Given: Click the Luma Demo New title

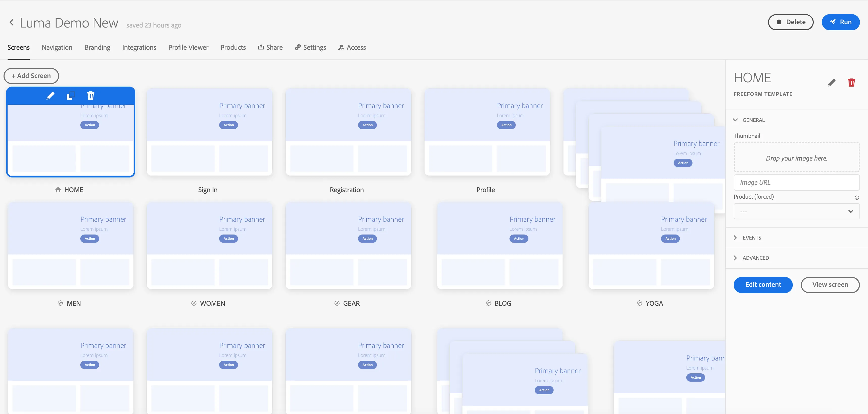Looking at the screenshot, I should click(x=69, y=23).
